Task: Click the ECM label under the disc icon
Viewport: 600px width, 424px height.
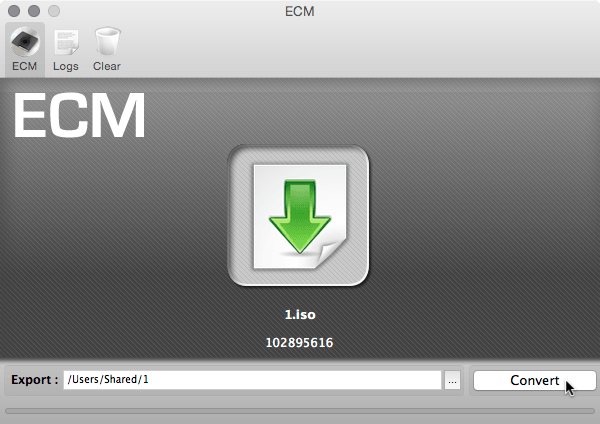Action: click(24, 66)
